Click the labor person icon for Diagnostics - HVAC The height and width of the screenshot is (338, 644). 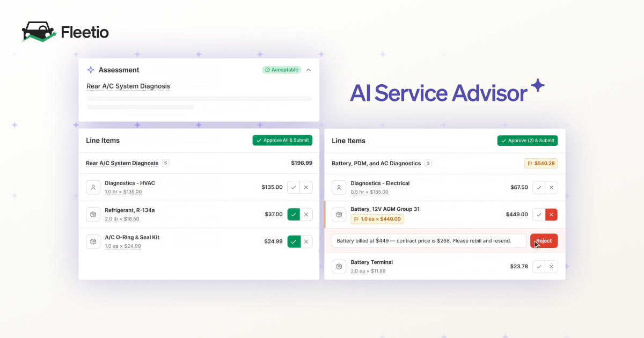point(93,187)
